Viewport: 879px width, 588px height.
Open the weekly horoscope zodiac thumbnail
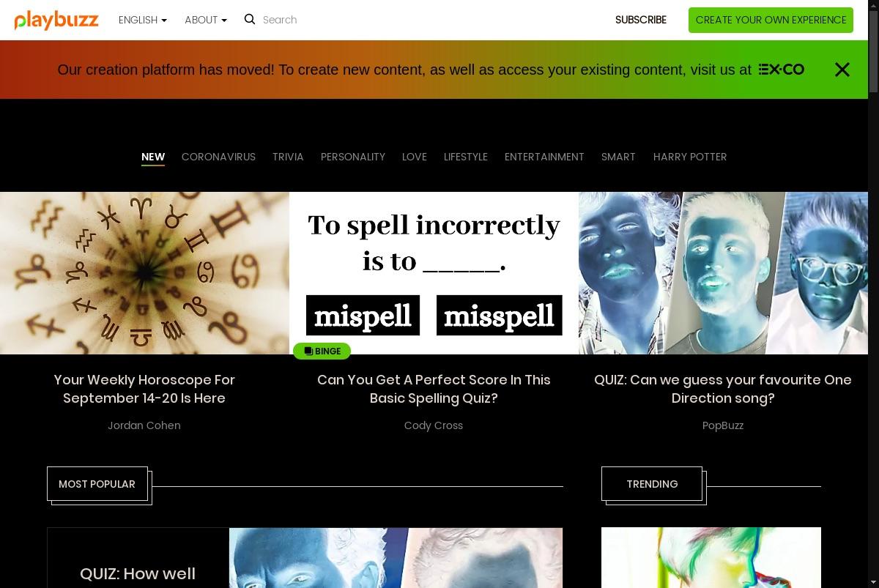pyautogui.click(x=144, y=273)
